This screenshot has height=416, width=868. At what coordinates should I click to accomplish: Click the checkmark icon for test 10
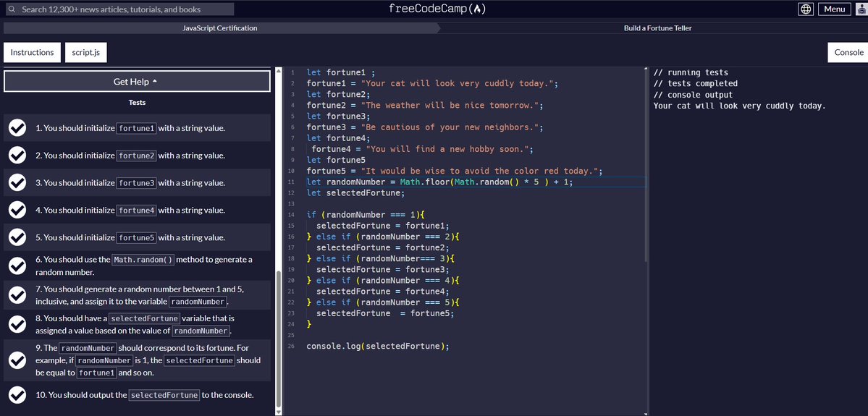click(x=17, y=395)
